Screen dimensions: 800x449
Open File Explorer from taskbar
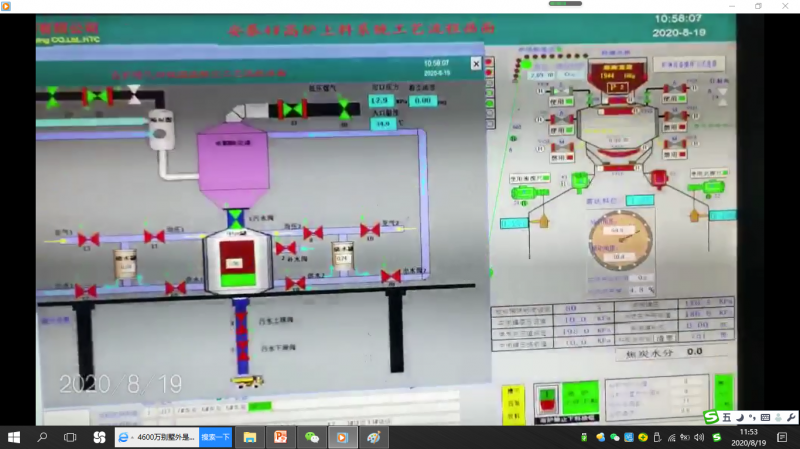(249, 437)
